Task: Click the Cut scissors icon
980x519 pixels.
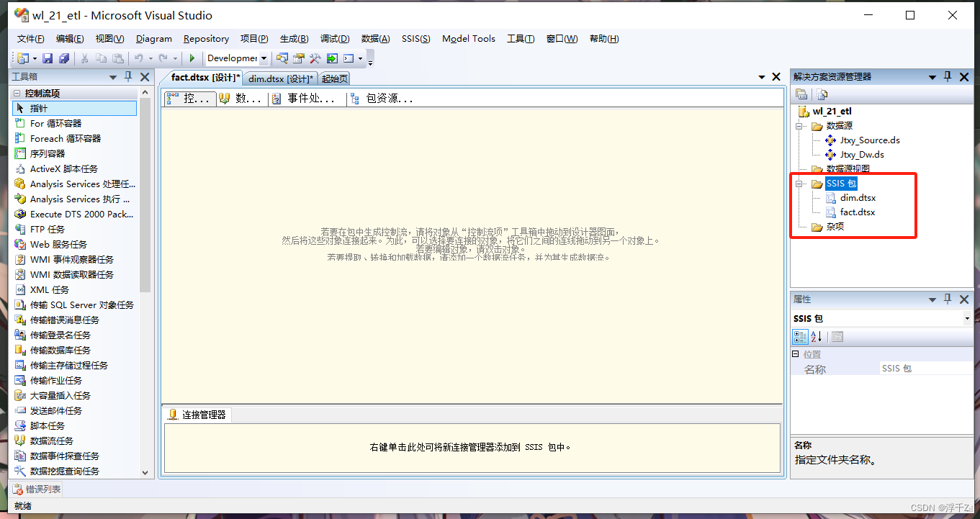Action: (84, 58)
